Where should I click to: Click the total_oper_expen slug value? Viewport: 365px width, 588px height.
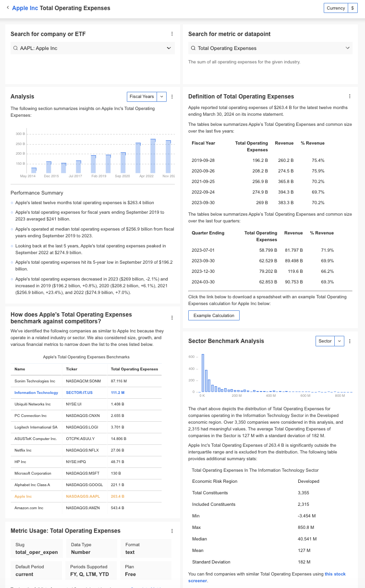pyautogui.click(x=36, y=552)
